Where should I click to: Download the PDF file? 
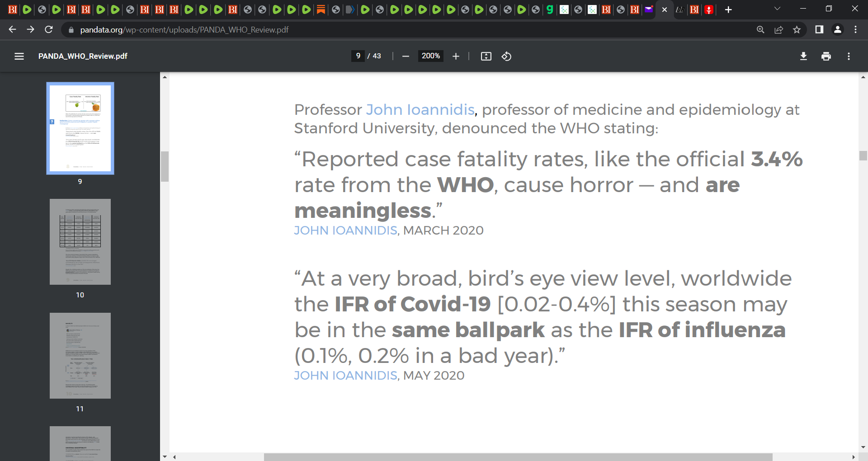click(x=803, y=56)
